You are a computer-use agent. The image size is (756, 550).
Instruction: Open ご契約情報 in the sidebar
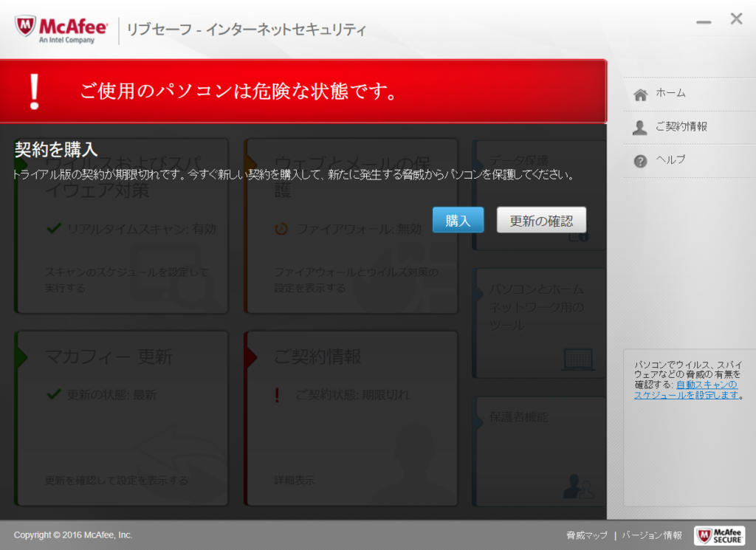681,127
